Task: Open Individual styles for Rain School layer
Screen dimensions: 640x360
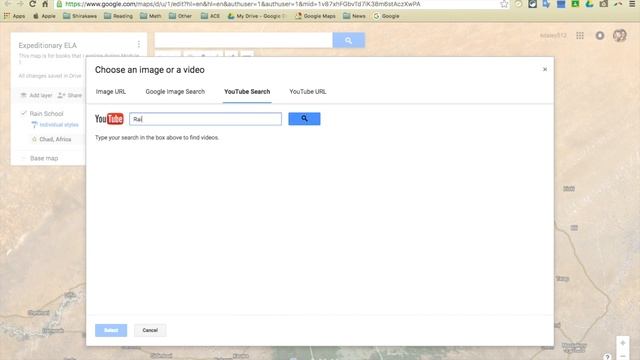Action: (x=55, y=125)
